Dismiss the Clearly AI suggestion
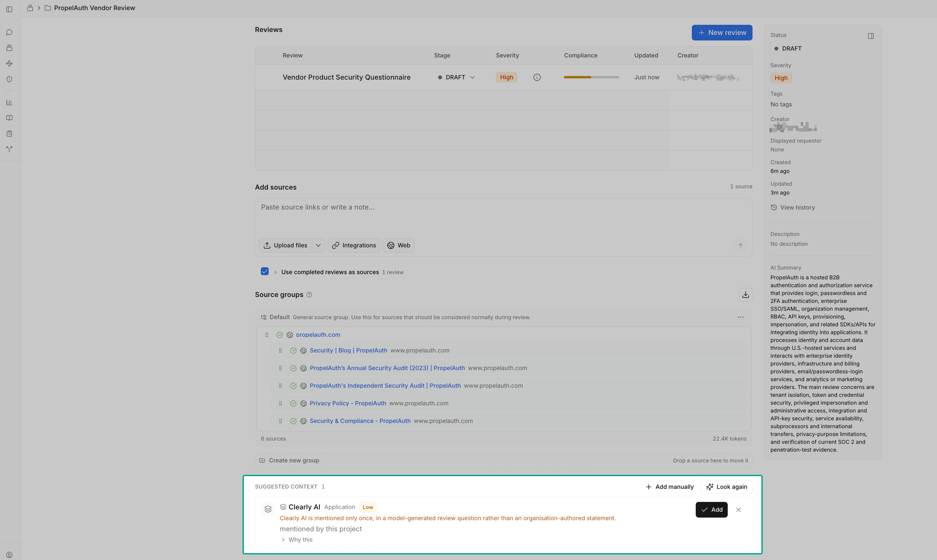 click(x=738, y=510)
